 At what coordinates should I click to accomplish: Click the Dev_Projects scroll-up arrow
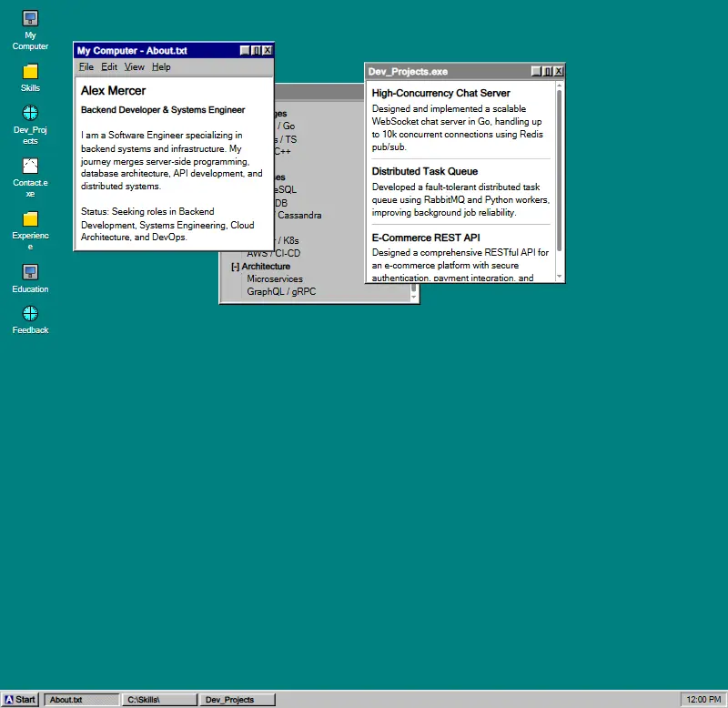(559, 86)
